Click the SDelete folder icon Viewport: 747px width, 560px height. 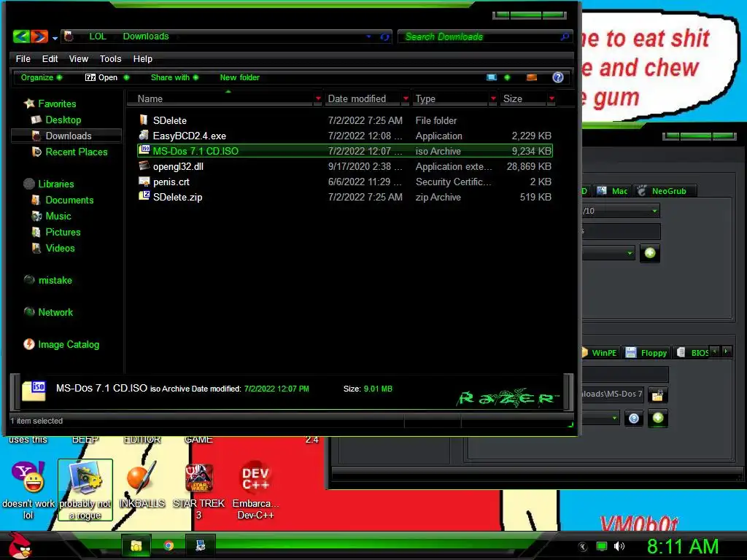pyautogui.click(x=144, y=120)
